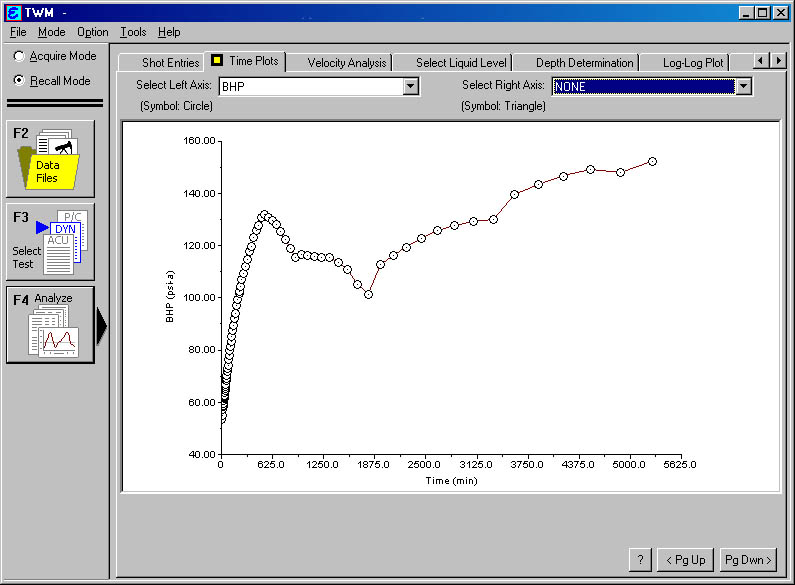The width and height of the screenshot is (795, 585).
Task: Expand the Select Right Axis dropdown
Action: [742, 86]
